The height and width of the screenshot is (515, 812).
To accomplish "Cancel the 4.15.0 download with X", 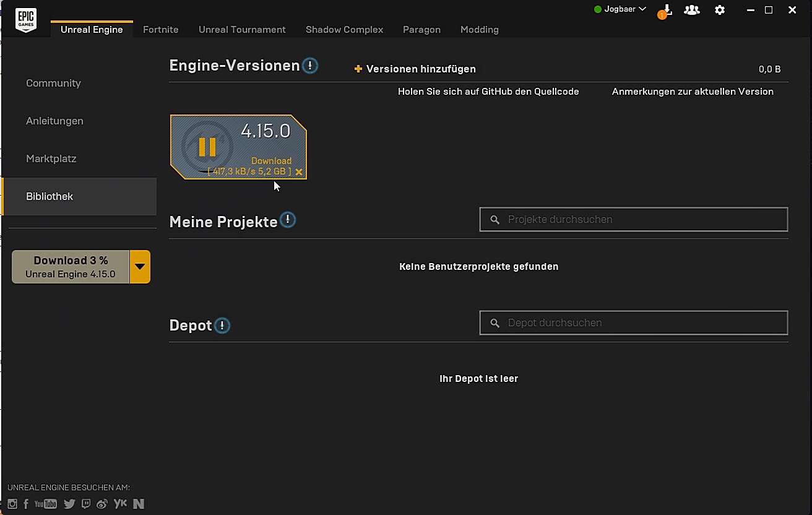I will [299, 172].
